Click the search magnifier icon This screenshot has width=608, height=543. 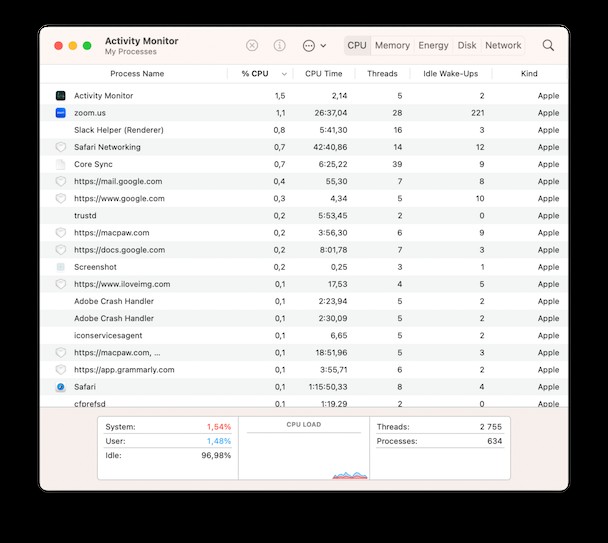548,45
